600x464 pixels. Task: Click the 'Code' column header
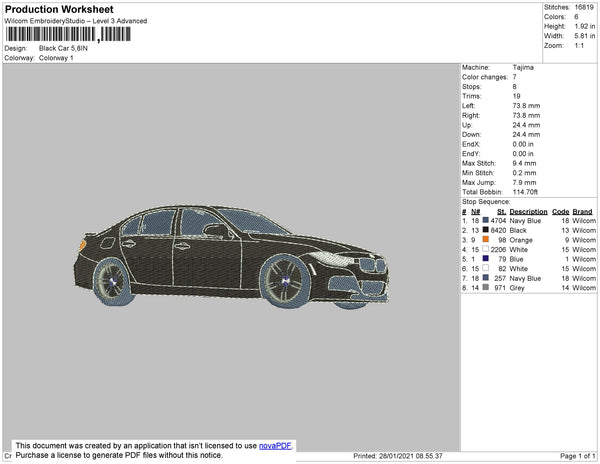561,212
